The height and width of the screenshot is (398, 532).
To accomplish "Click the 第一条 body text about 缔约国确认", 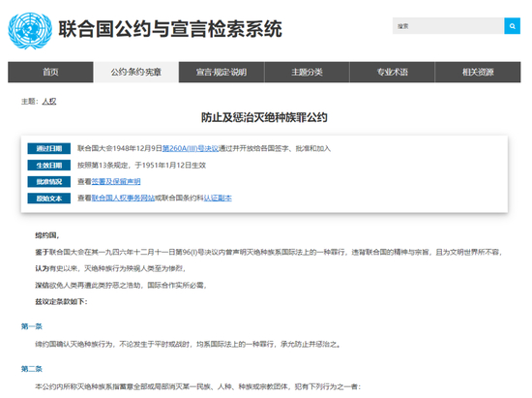I will point(188,345).
